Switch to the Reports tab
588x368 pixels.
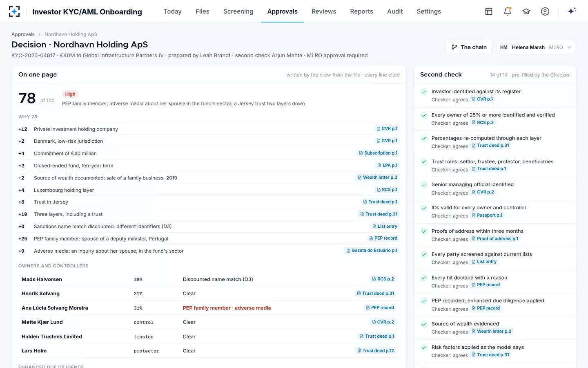[362, 11]
